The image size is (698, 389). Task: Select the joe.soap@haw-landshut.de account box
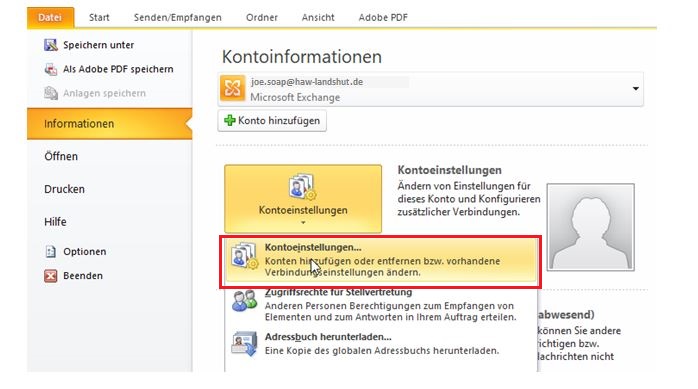click(x=430, y=89)
